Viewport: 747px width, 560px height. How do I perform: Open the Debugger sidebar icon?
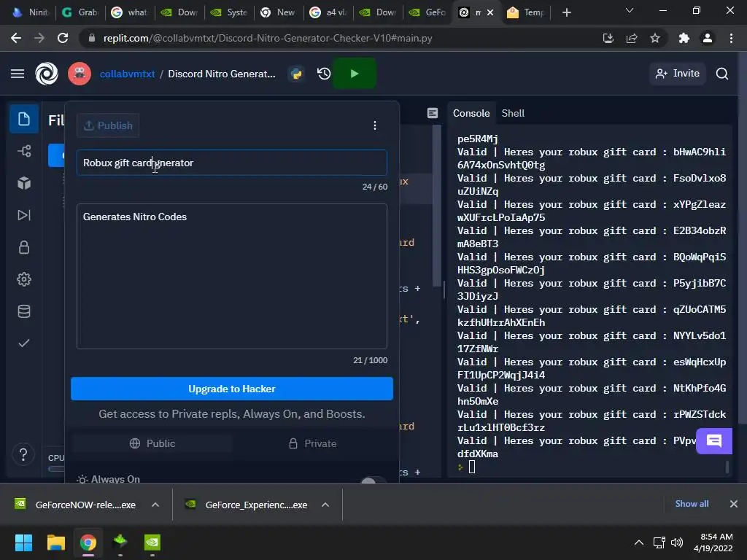click(24, 215)
